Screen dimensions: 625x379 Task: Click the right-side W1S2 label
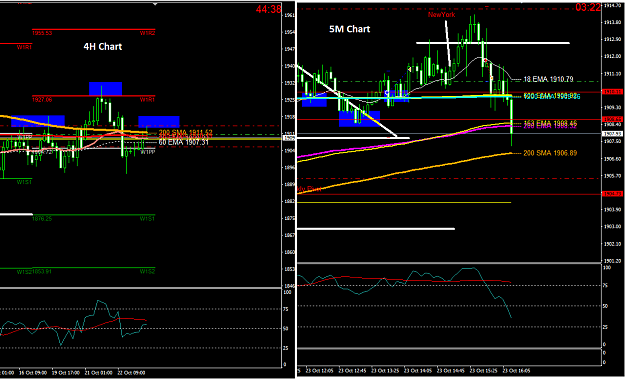click(x=147, y=271)
